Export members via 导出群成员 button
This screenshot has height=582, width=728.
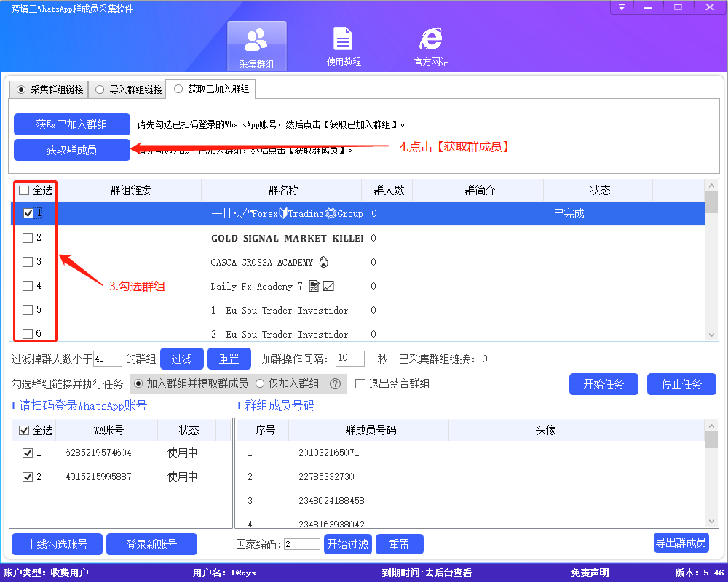pos(681,543)
